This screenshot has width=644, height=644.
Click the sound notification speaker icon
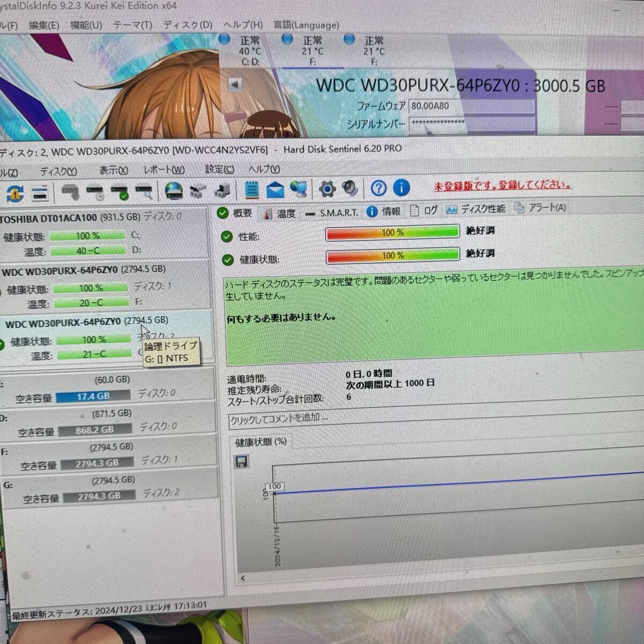pyautogui.click(x=350, y=189)
